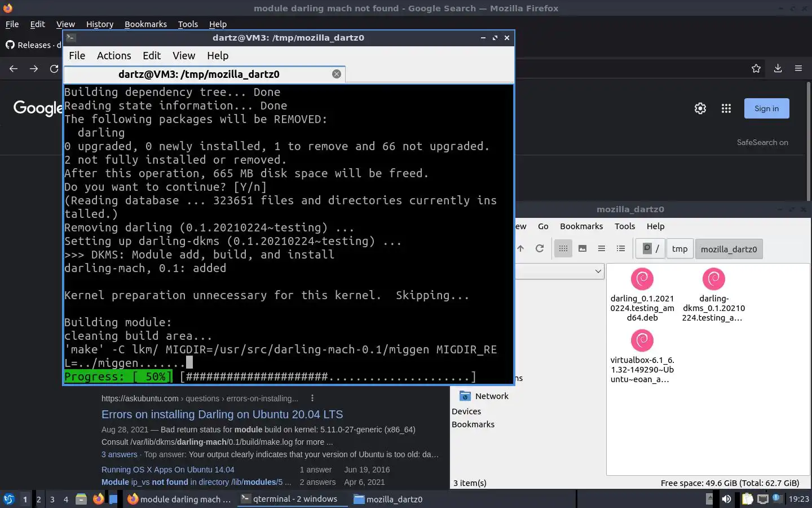This screenshot has width=812, height=508.
Task: Open file manager Go menu
Action: coord(543,226)
